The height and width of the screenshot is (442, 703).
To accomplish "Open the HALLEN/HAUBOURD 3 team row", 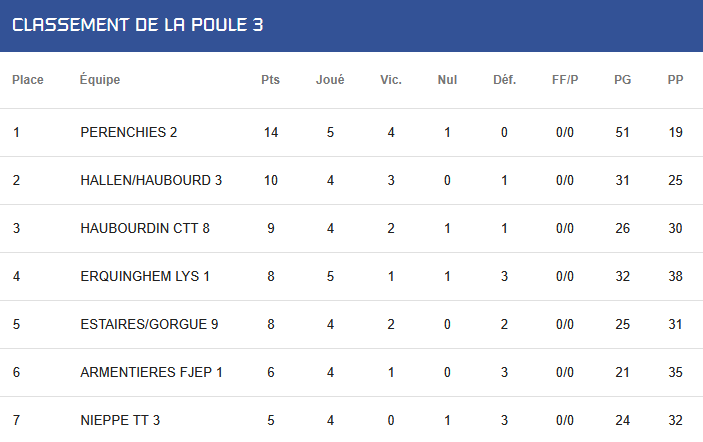I will 352,180.
